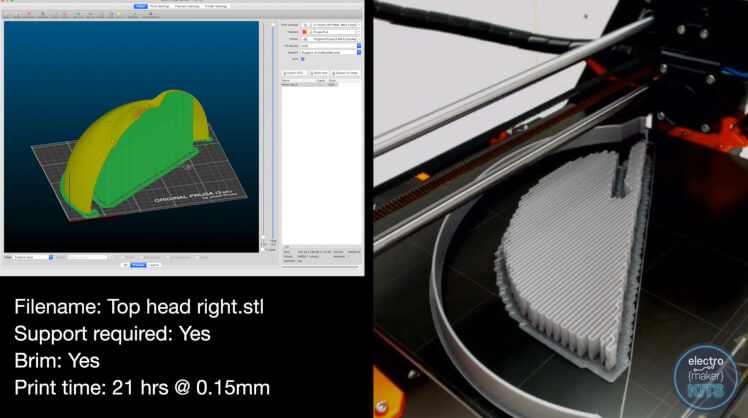The height and width of the screenshot is (418, 748).
Task: Add one more copy with More icon
Action: 55,14
